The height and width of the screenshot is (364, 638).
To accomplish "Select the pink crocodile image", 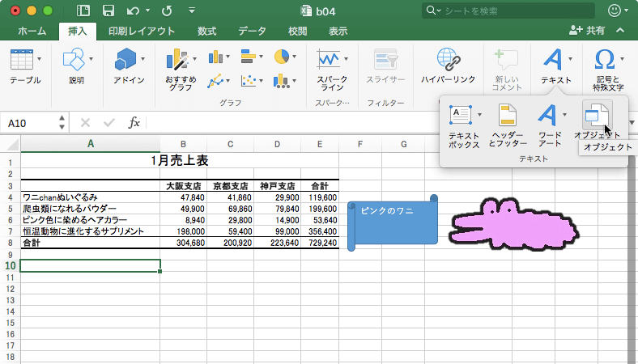I will coord(513,224).
